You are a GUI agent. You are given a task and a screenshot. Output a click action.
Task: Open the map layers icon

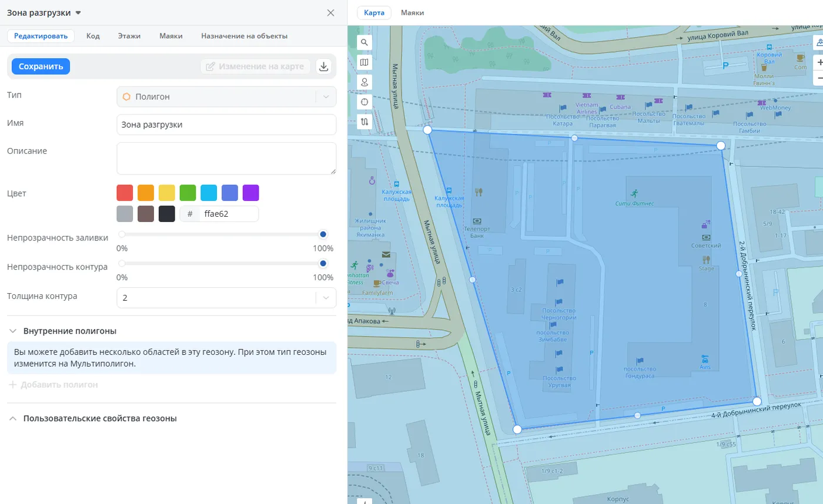(364, 62)
